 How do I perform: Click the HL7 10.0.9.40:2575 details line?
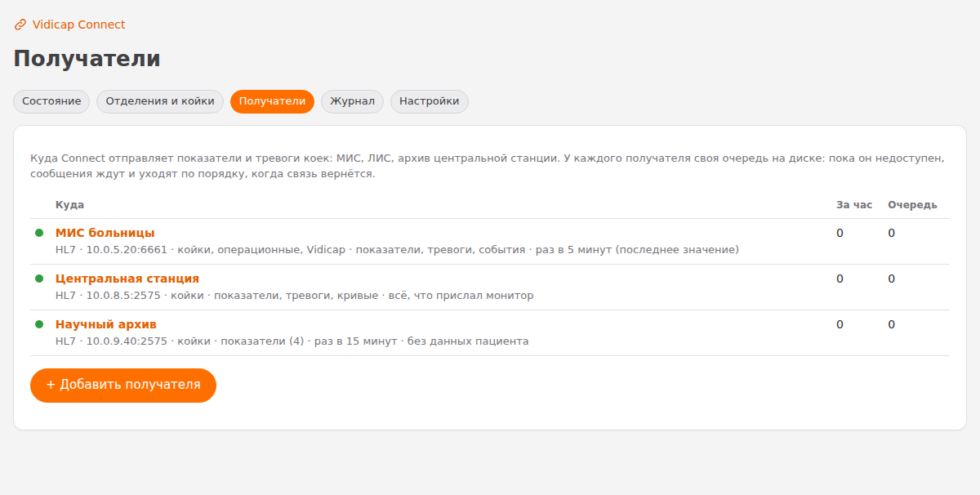292,341
